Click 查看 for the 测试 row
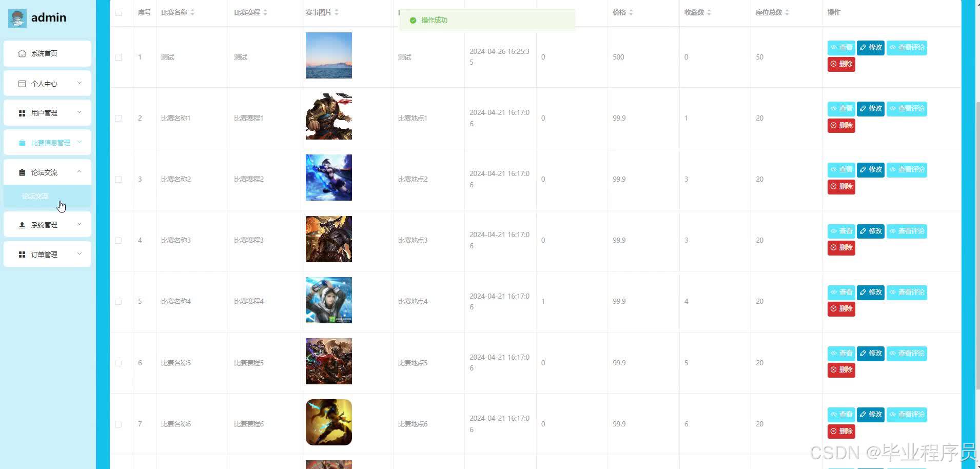The image size is (980, 469). 841,48
